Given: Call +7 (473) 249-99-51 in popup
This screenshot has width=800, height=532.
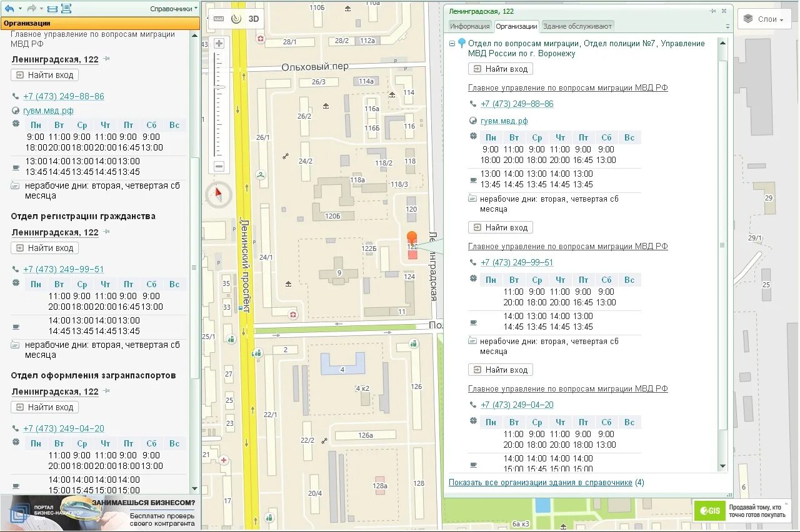Looking at the screenshot, I should click(x=517, y=263).
